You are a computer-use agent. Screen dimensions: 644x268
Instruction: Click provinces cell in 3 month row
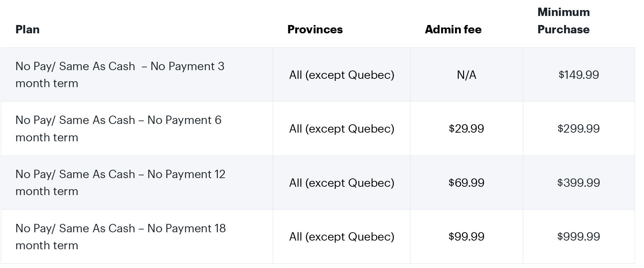[x=341, y=75]
